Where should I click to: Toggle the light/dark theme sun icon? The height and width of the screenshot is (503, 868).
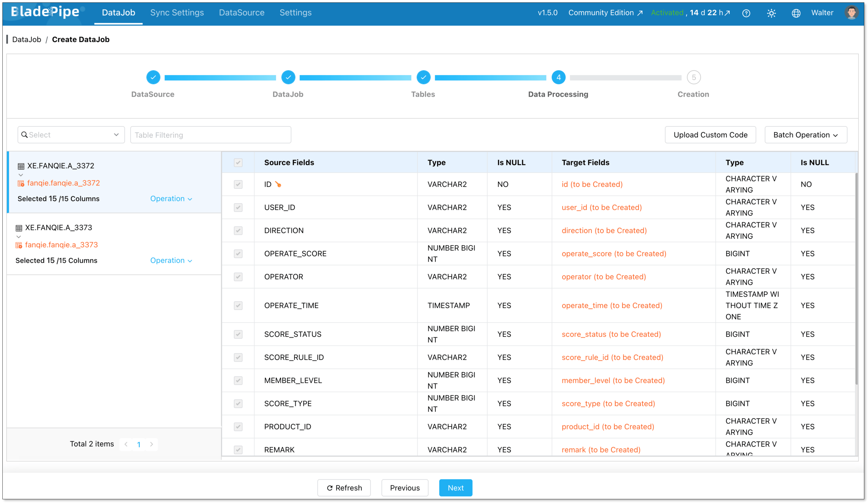point(771,13)
